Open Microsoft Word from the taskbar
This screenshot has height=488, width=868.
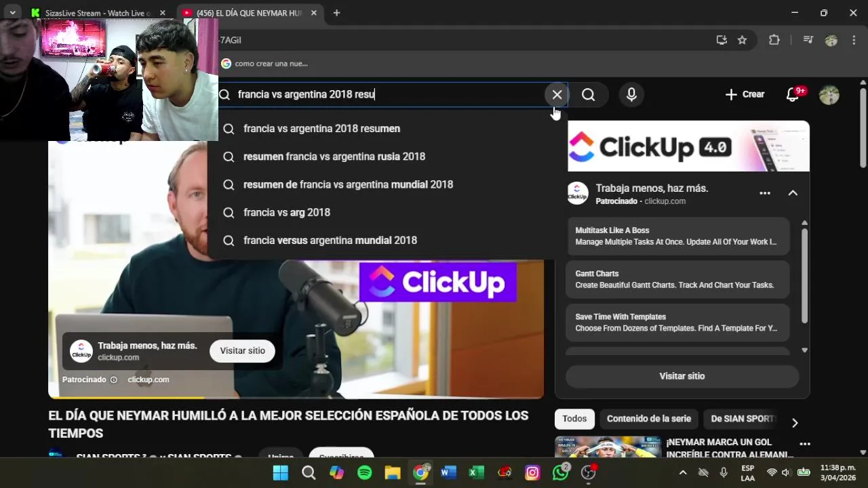tap(448, 473)
